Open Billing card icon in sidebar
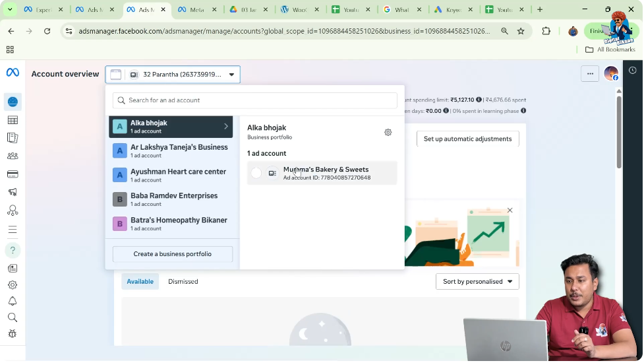 [x=13, y=174]
